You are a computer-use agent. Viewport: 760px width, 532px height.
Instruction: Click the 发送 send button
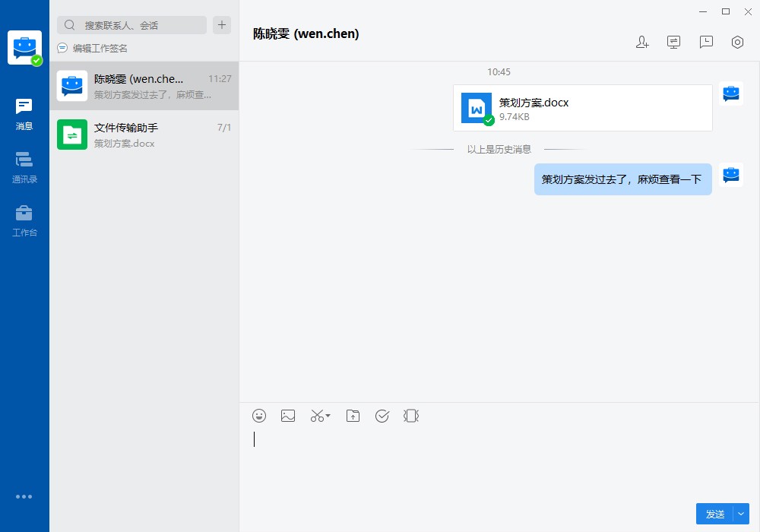point(714,514)
